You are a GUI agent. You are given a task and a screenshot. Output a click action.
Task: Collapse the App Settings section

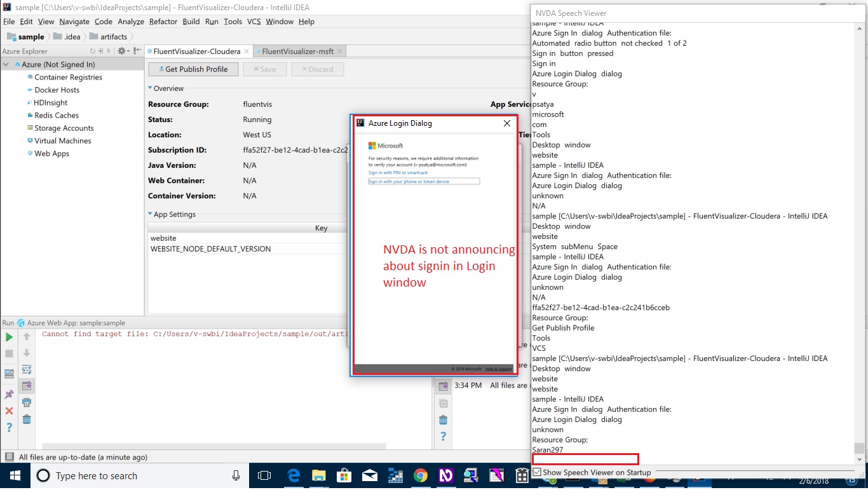(x=151, y=214)
